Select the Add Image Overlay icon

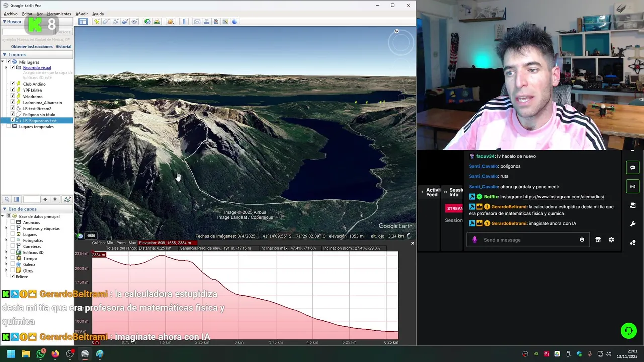[125, 21]
